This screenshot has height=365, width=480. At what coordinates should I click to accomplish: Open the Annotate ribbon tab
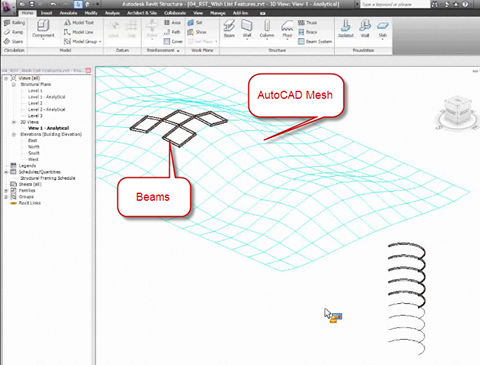[x=68, y=13]
